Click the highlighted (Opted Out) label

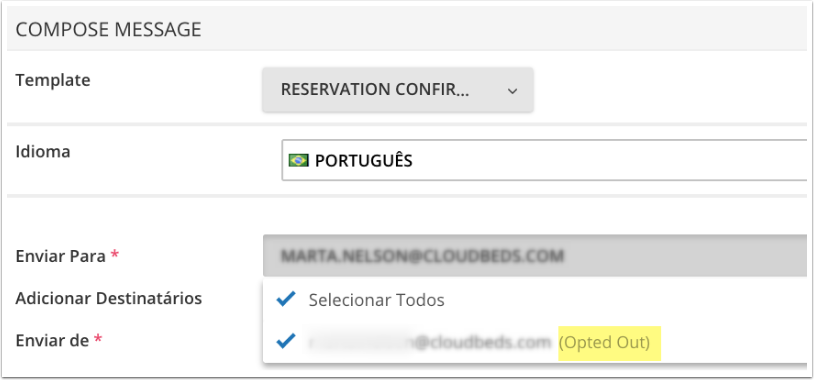click(x=604, y=343)
